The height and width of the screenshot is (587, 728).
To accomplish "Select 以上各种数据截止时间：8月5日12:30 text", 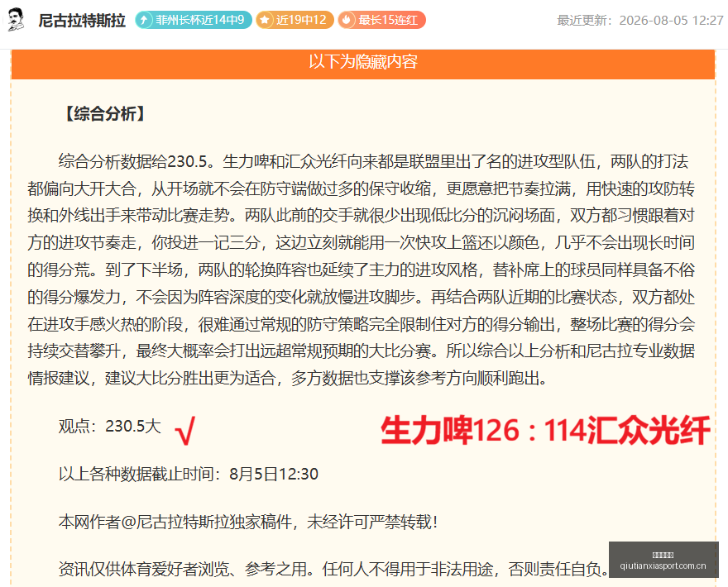I will tap(189, 474).
